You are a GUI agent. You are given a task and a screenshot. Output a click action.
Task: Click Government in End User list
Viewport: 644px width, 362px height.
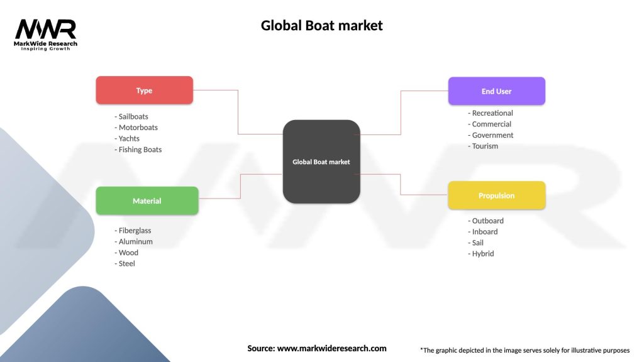pyautogui.click(x=492, y=135)
